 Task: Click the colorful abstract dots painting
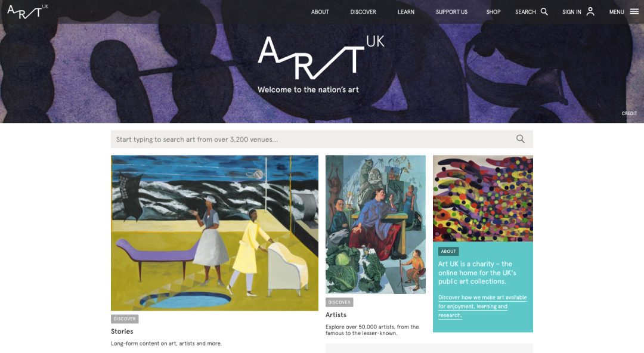click(482, 198)
